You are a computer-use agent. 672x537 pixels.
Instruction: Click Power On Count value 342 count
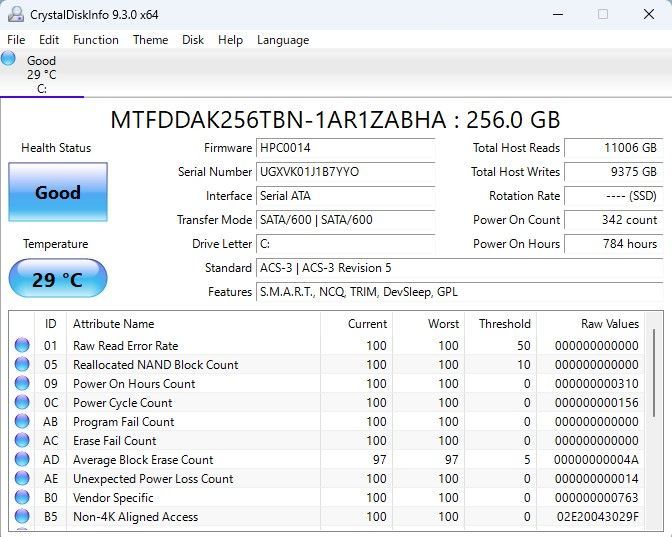point(614,220)
